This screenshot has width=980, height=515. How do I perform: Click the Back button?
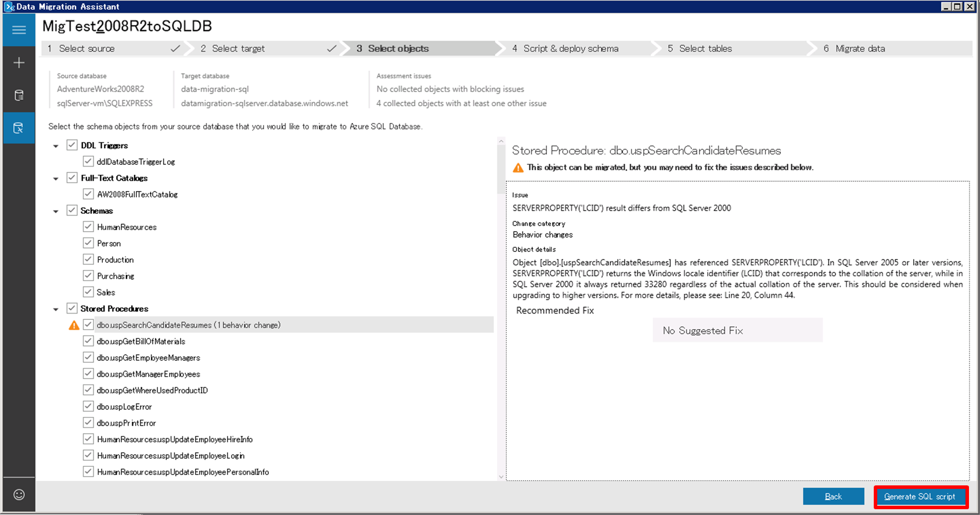pyautogui.click(x=833, y=496)
